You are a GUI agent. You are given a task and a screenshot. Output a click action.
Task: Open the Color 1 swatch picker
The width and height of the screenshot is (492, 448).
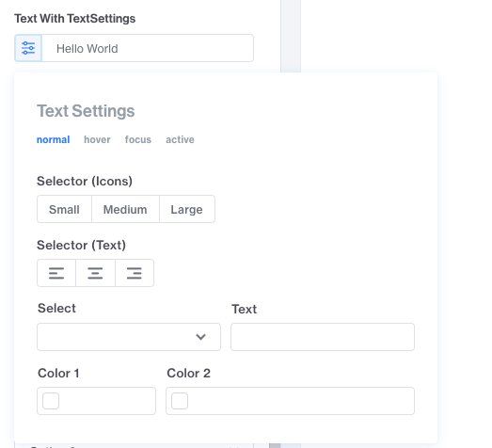coord(51,401)
